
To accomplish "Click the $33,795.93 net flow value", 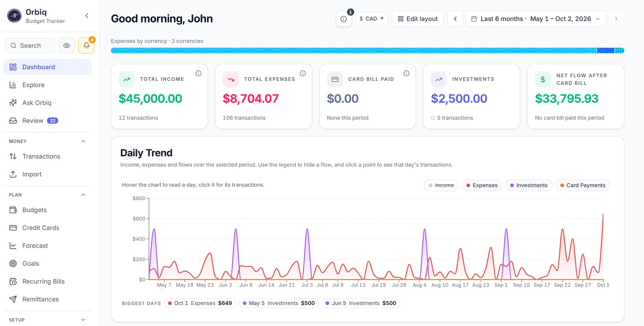I will coord(567,98).
